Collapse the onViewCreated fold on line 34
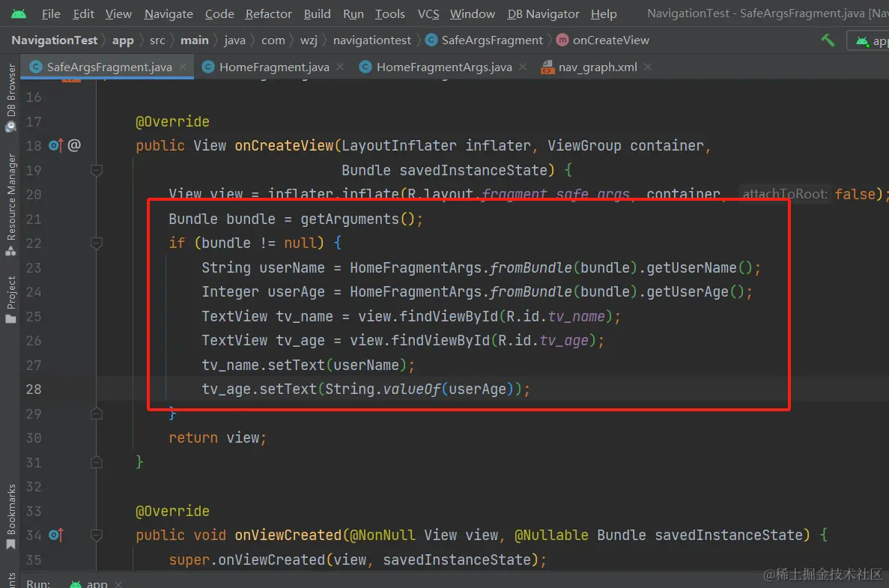The image size is (889, 588). [97, 535]
